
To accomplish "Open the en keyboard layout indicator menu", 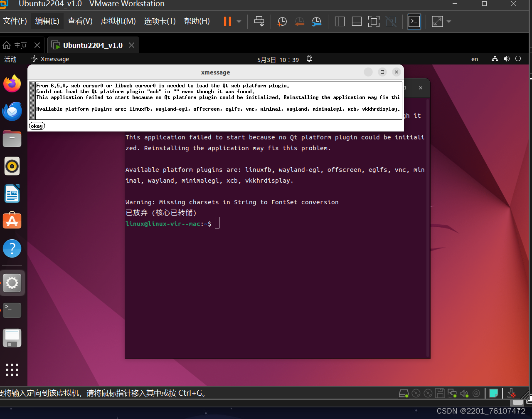I will pos(474,59).
